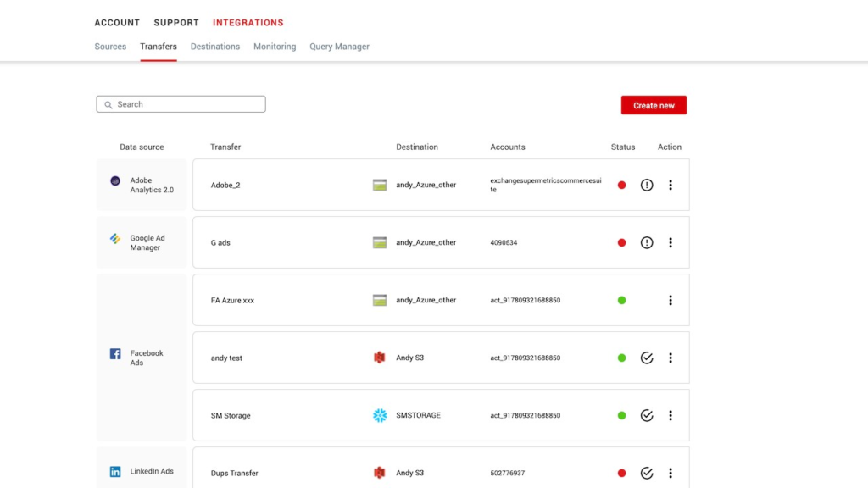
Task: Open the three-dot action menu for G ads
Action: click(670, 242)
